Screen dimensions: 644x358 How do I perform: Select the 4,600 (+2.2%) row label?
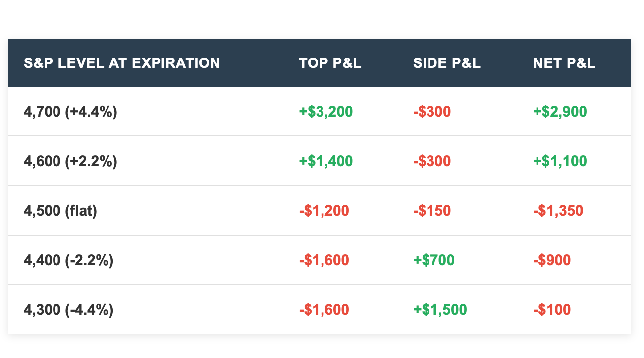pos(70,161)
